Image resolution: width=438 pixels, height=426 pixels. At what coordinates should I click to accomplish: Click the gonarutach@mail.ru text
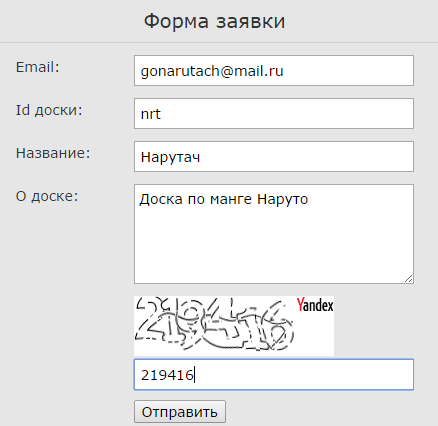click(x=212, y=71)
